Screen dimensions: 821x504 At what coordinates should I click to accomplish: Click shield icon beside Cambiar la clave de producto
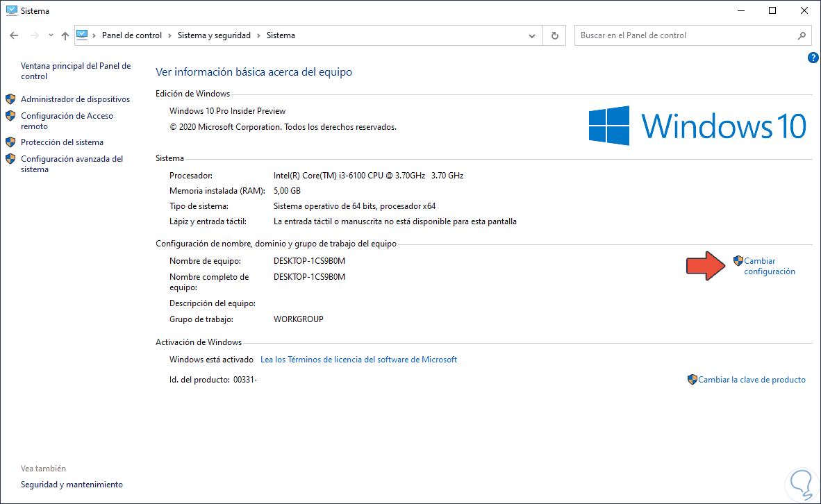[x=693, y=380]
